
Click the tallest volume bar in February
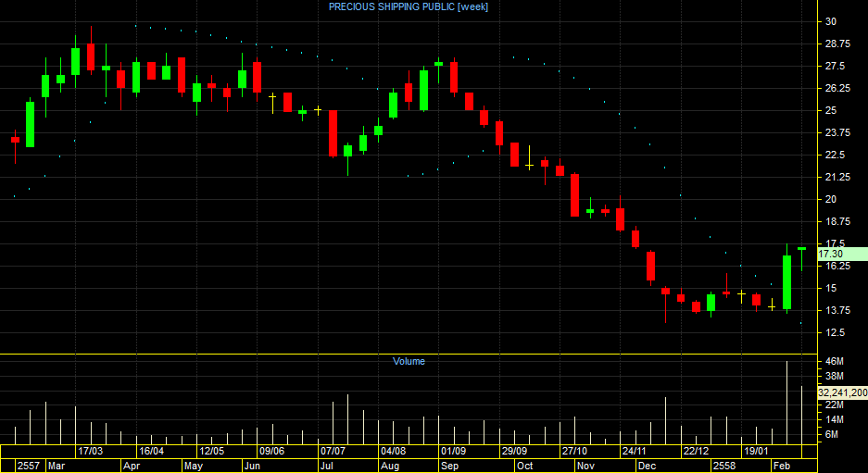pyautogui.click(x=786, y=403)
